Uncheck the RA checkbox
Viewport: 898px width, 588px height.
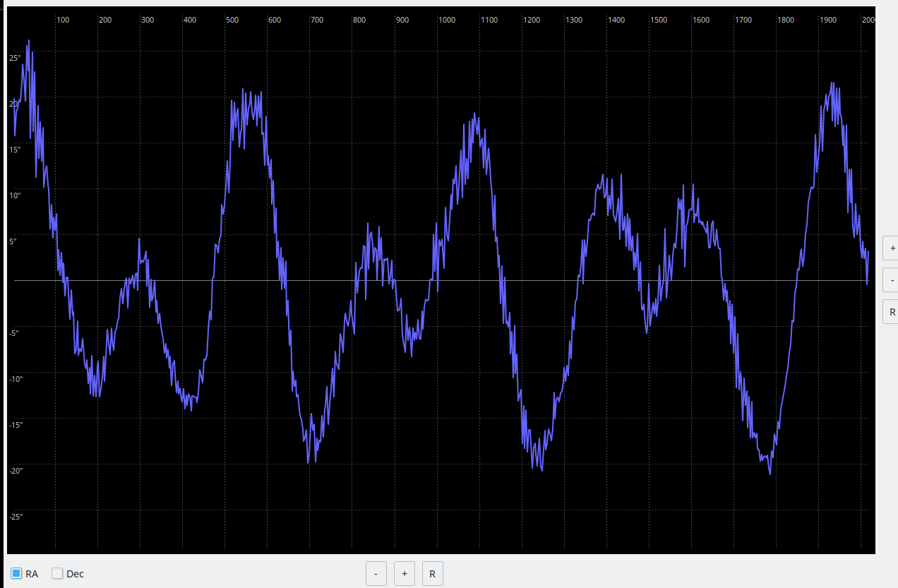pos(16,573)
